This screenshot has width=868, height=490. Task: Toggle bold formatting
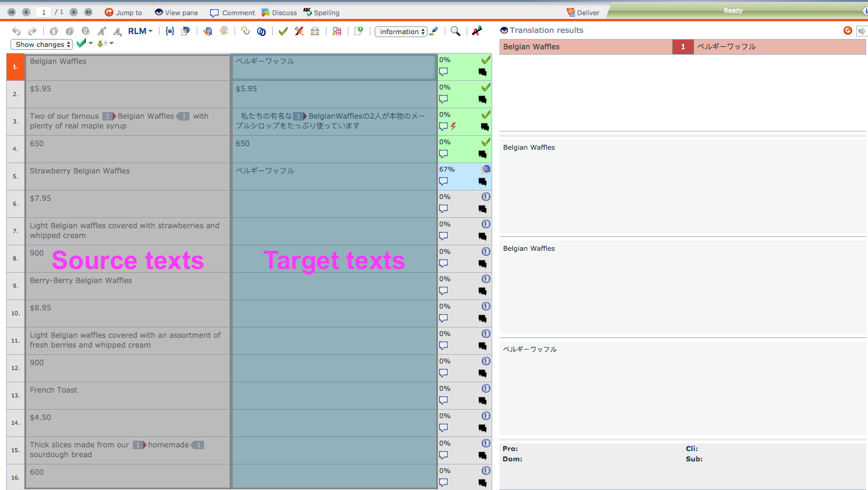pos(54,31)
